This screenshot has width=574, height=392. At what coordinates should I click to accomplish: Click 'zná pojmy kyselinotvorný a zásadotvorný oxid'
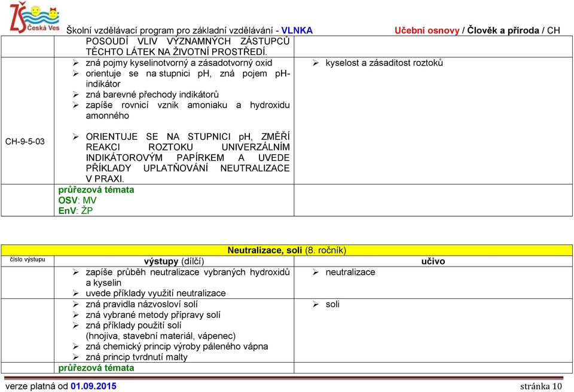coord(179,63)
